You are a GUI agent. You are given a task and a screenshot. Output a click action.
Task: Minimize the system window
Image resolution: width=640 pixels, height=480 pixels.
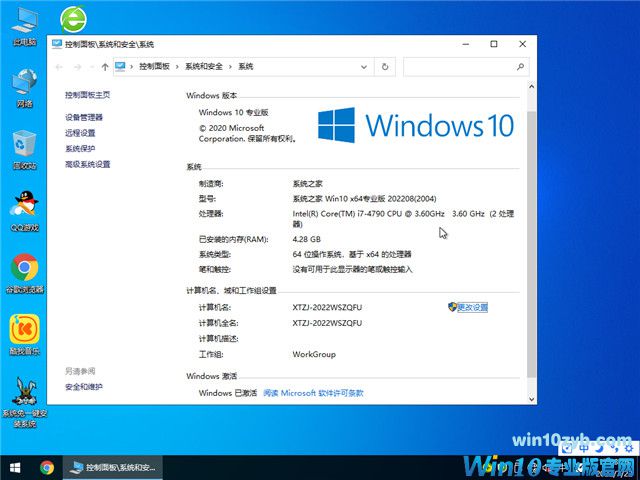[466, 44]
